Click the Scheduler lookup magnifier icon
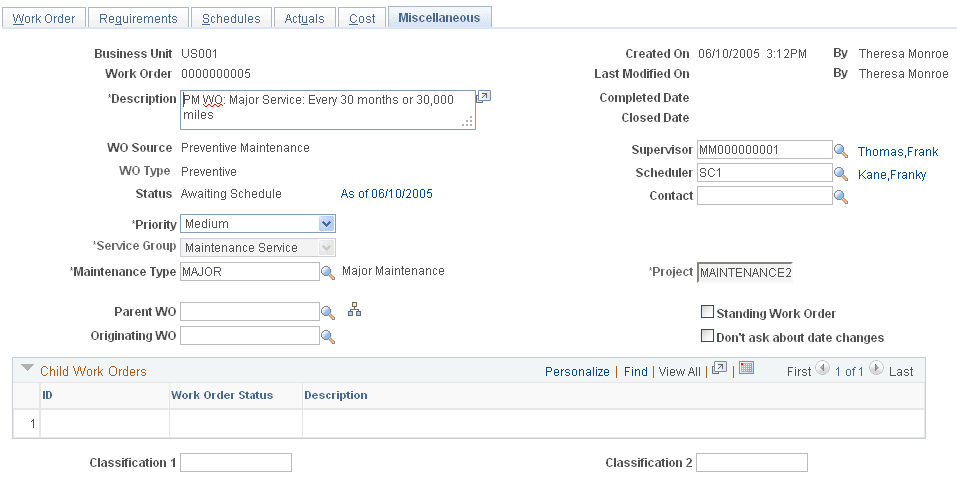This screenshot has height=489, width=957. click(841, 173)
